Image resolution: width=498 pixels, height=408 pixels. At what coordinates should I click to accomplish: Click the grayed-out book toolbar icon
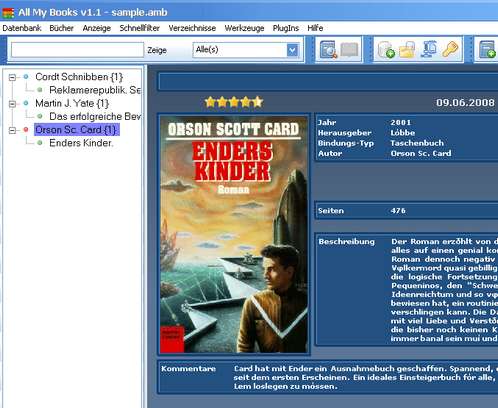349,50
